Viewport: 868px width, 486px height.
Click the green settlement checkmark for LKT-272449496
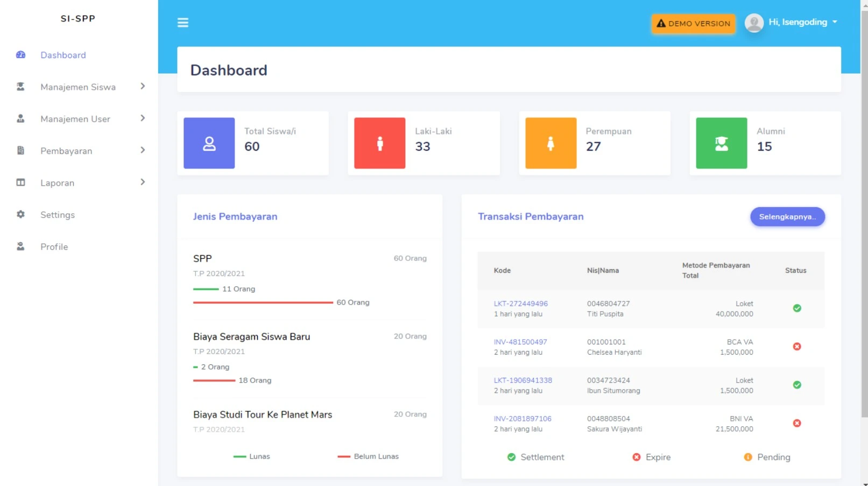(x=797, y=308)
